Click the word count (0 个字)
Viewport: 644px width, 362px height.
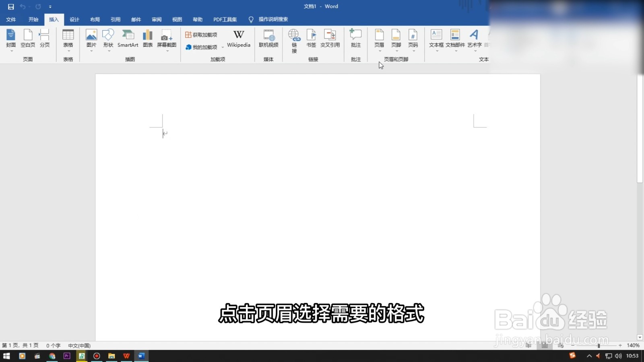point(53,346)
